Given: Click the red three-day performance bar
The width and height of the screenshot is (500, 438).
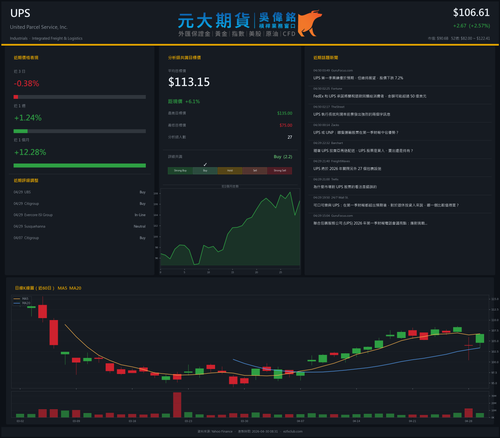Looking at the screenshot, I should point(16,97).
